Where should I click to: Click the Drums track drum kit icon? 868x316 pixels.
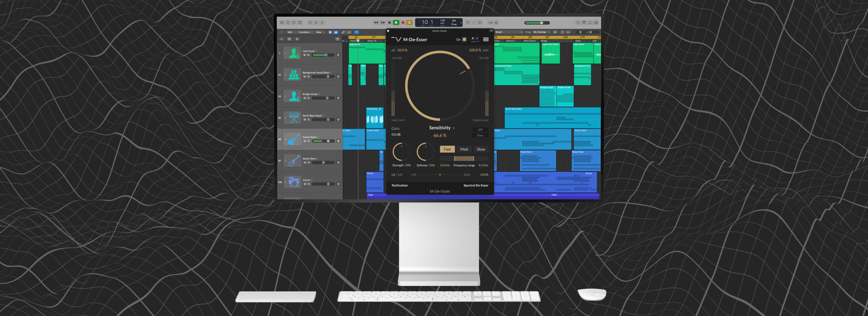[293, 182]
